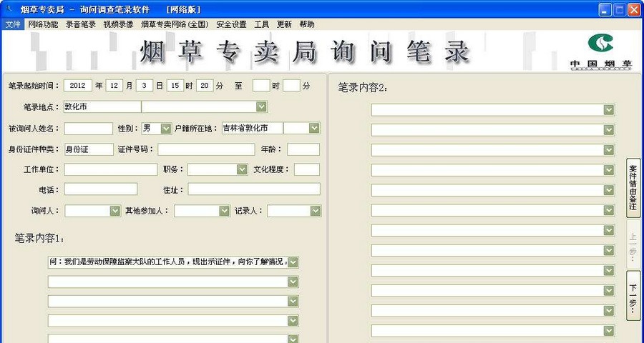
Task: Click the 身份证件种类 field showing 身份证
Action: [89, 149]
